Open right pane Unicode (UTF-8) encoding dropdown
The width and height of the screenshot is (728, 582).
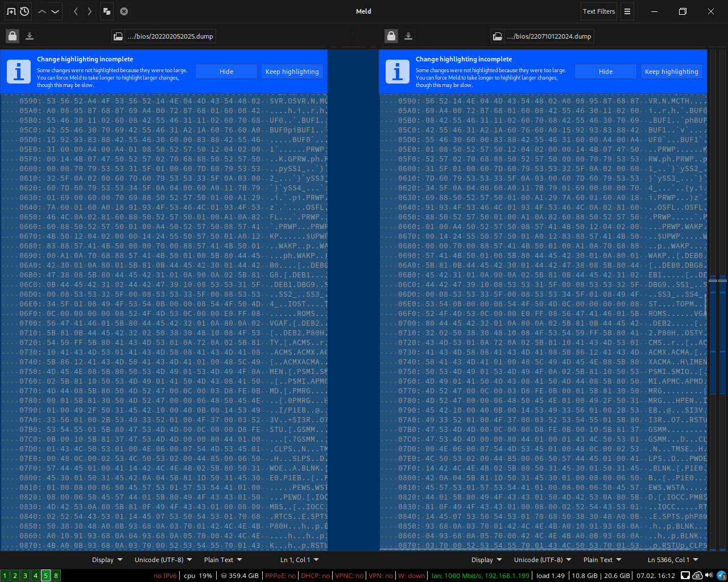click(543, 560)
